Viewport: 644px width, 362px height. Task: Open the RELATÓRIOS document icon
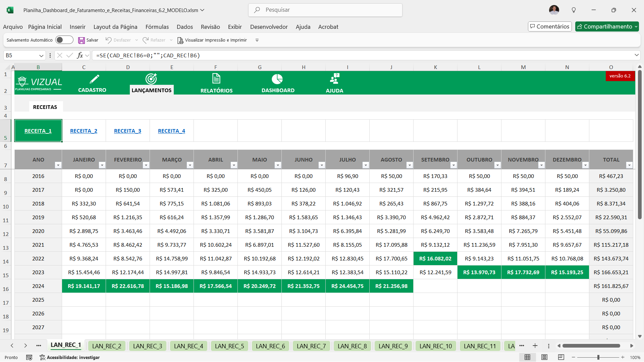[216, 79]
